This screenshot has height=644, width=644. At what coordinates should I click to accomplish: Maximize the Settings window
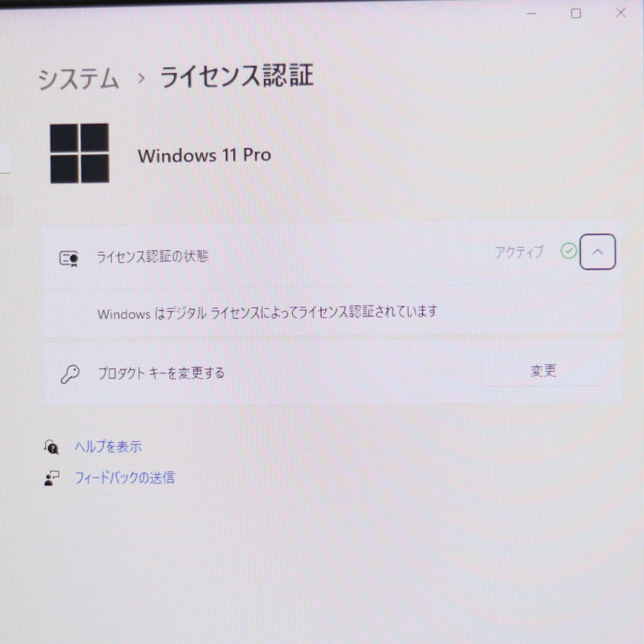pos(576,13)
